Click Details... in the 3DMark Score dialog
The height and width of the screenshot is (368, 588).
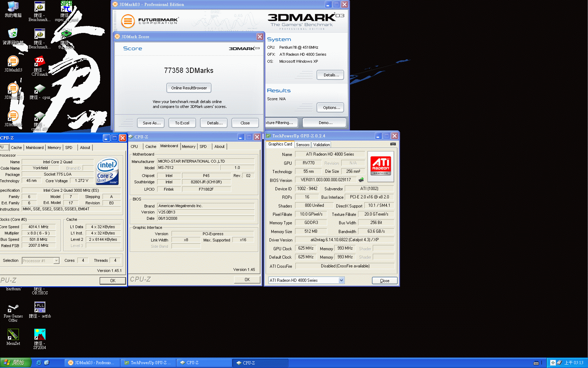pos(215,123)
